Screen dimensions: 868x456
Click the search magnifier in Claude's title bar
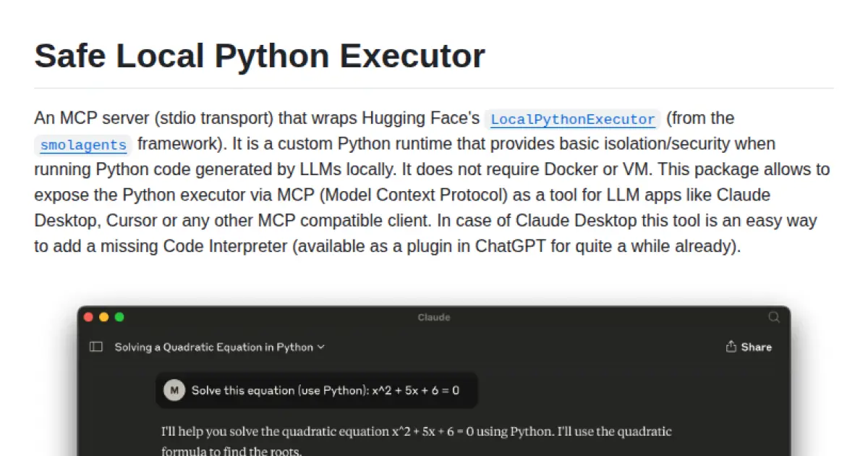(x=774, y=317)
